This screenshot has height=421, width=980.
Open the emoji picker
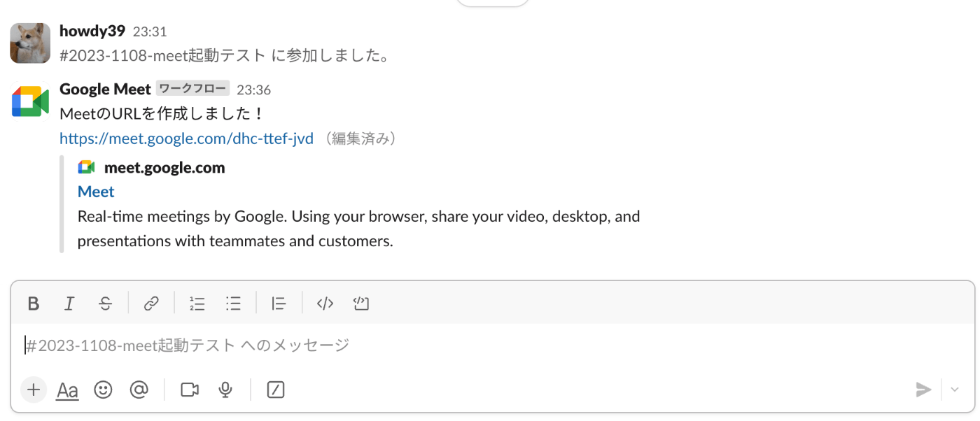coord(103,390)
